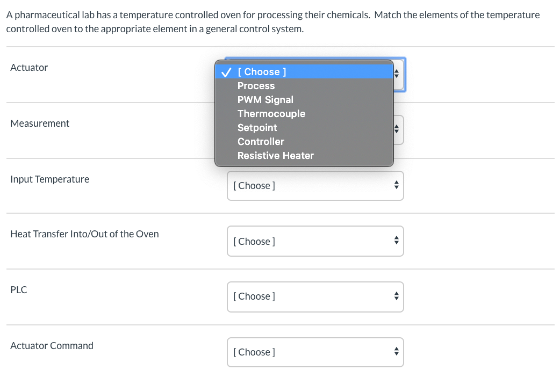Click the checked [Choose] placeholder option

[262, 72]
